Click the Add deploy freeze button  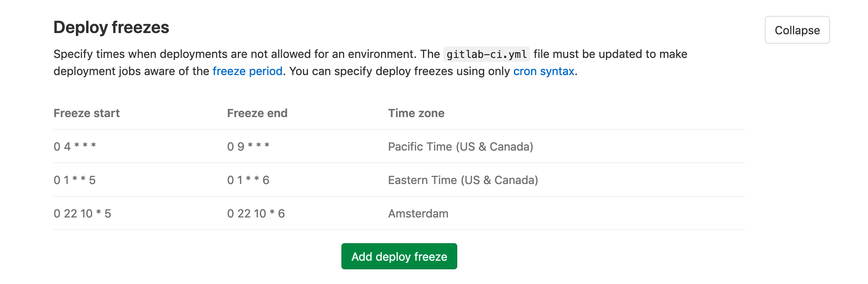click(x=399, y=256)
